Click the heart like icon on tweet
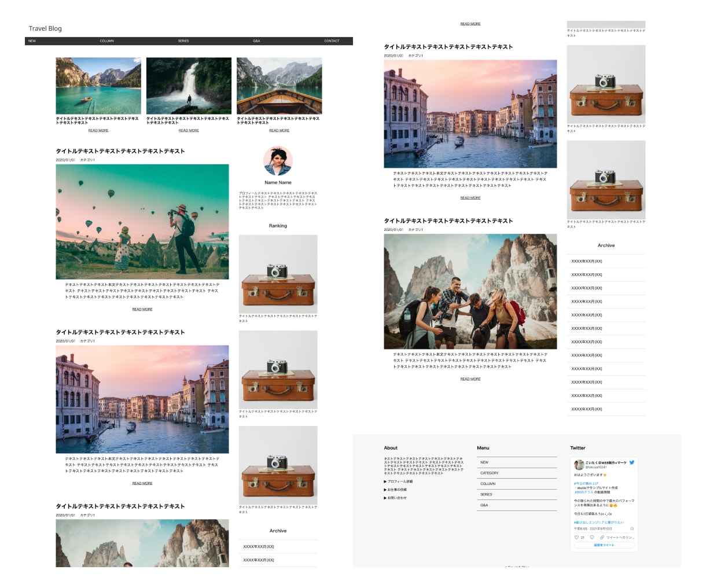The width and height of the screenshot is (706, 588). coord(576,538)
